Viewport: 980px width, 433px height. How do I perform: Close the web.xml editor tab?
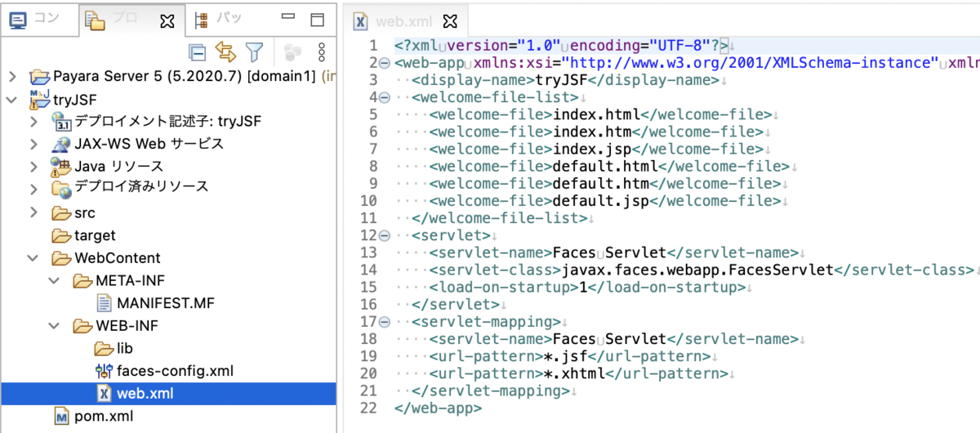pos(448,22)
